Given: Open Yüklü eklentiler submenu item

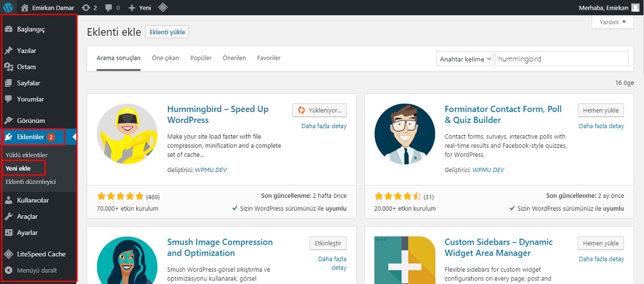Looking at the screenshot, I should (26, 155).
